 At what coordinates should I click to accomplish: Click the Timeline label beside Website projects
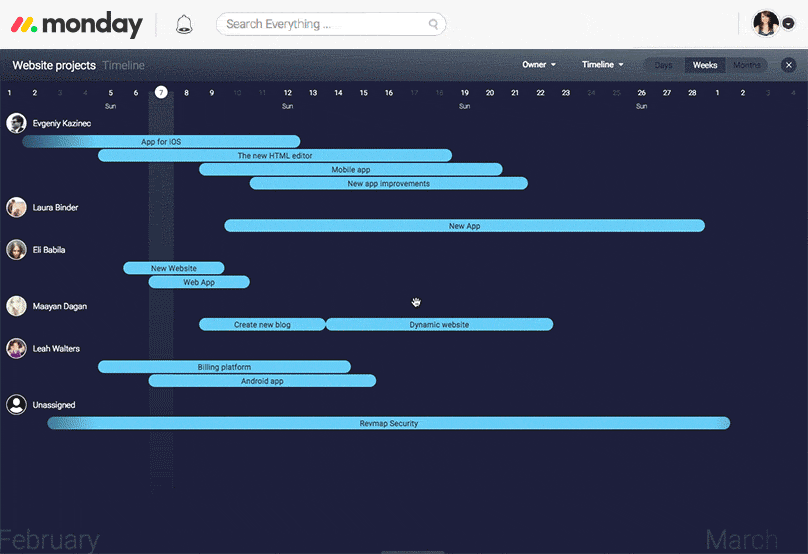click(123, 65)
